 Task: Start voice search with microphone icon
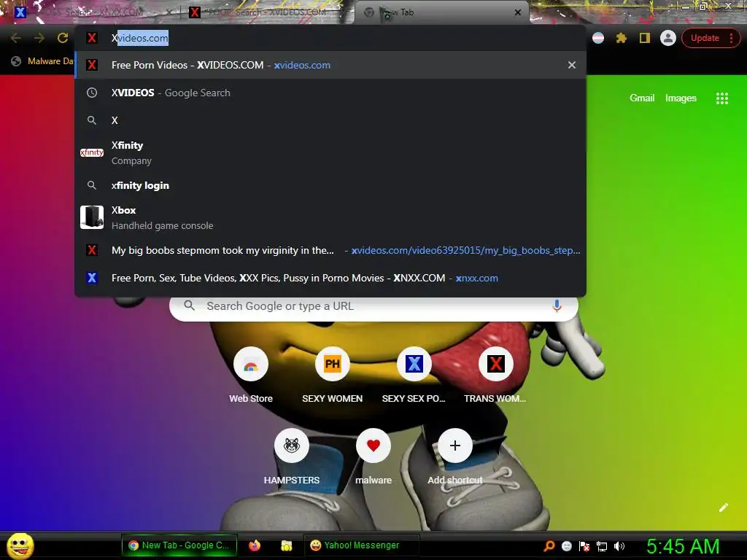coord(557,306)
